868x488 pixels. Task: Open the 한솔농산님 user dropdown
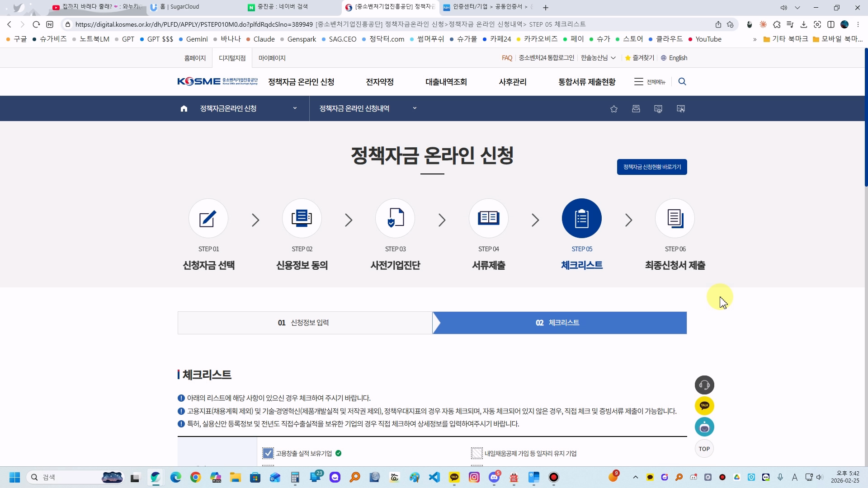click(598, 58)
